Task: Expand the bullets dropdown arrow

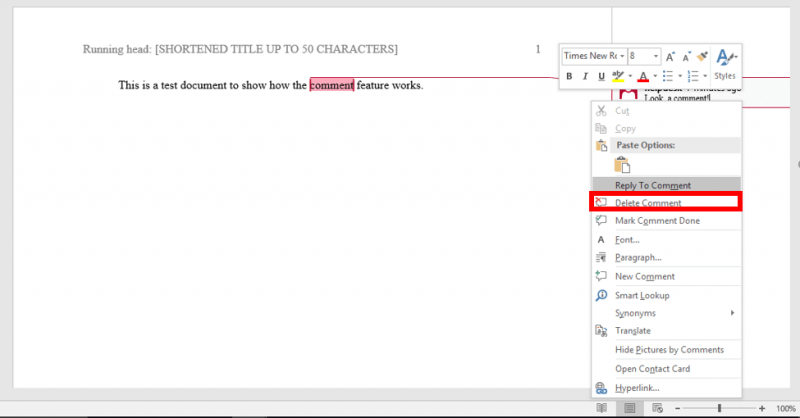Action: (x=680, y=77)
